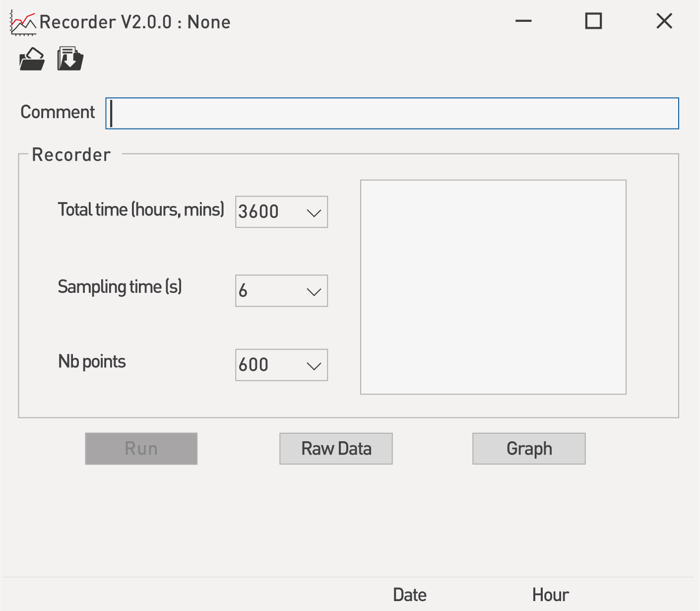Screen dimensions: 700x611
Task: Maximize the Recorder window
Action: pyautogui.click(x=593, y=21)
